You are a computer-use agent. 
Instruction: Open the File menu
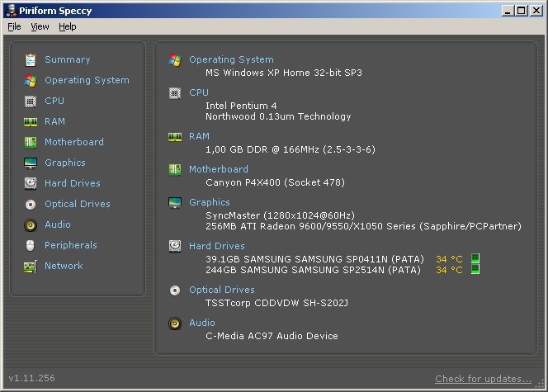coord(14,26)
